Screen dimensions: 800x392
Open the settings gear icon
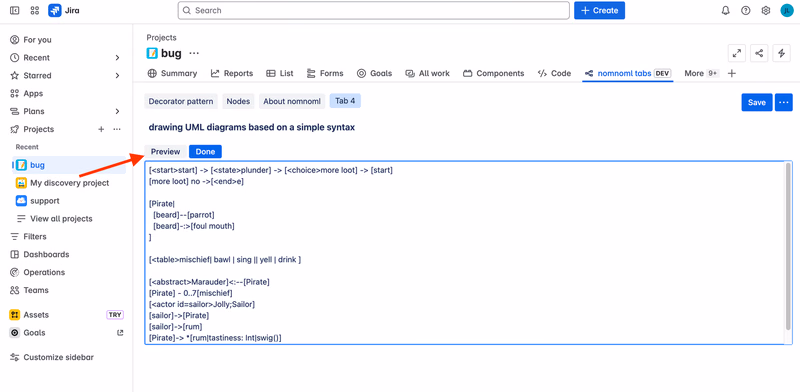coord(766,10)
